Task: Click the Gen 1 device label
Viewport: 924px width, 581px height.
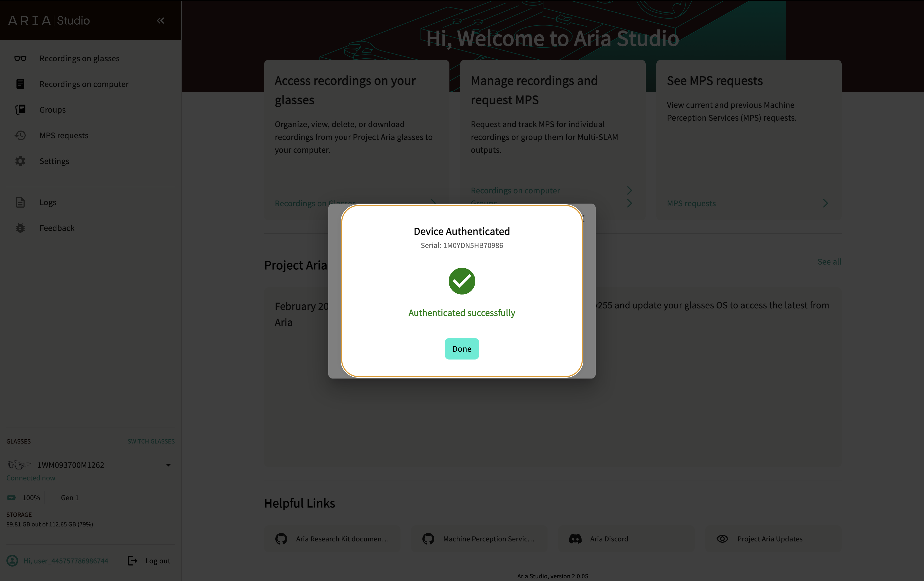Action: 70,498
